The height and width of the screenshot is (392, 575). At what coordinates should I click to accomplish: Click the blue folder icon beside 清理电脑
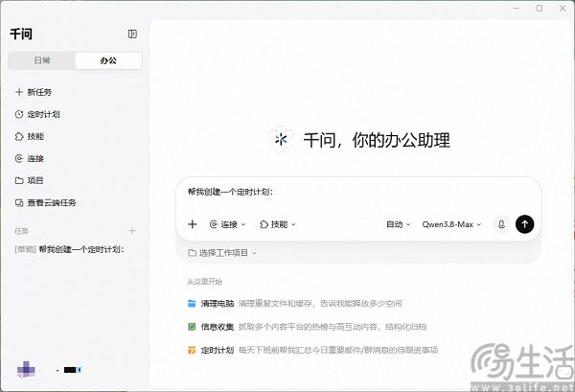tap(192, 304)
